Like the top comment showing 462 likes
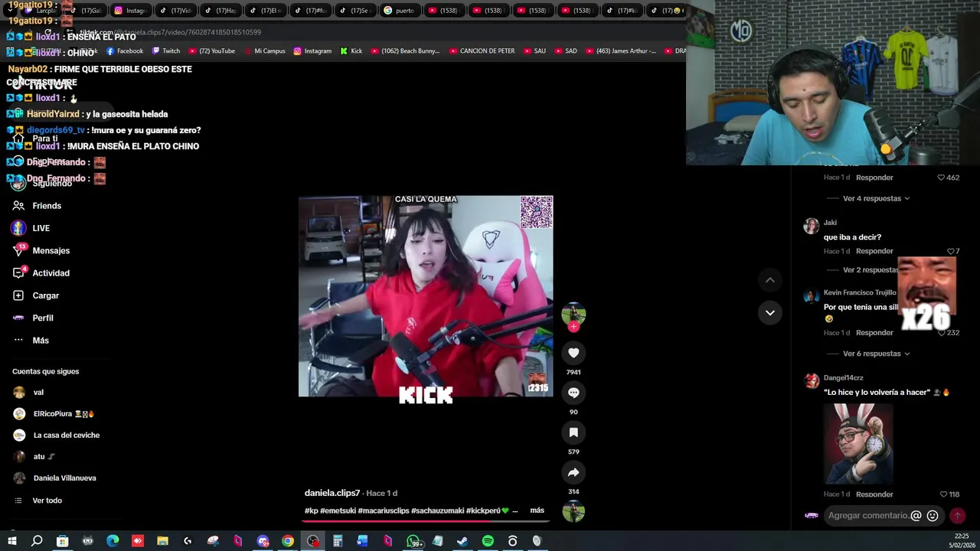This screenshot has height=551, width=980. pyautogui.click(x=941, y=178)
